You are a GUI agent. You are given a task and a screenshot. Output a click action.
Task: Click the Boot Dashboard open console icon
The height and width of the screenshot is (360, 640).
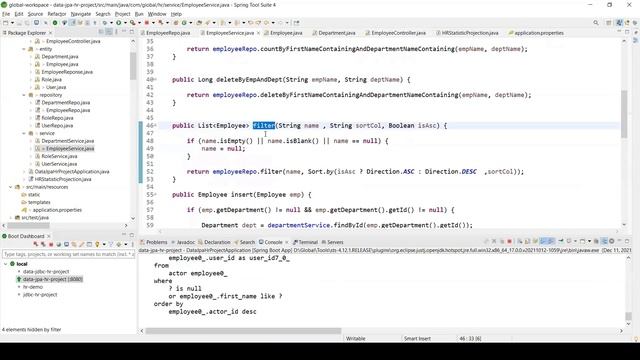tap(67, 244)
